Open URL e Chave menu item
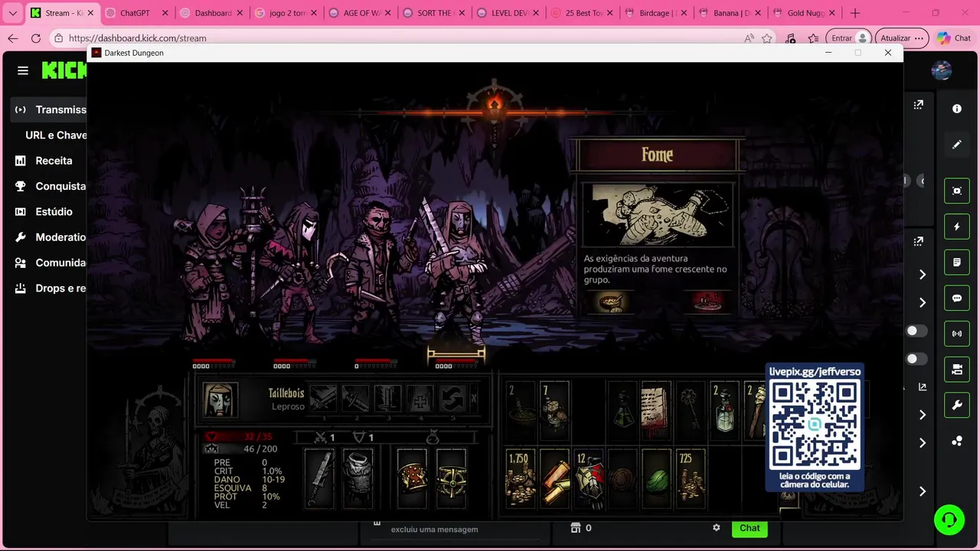 (56, 135)
